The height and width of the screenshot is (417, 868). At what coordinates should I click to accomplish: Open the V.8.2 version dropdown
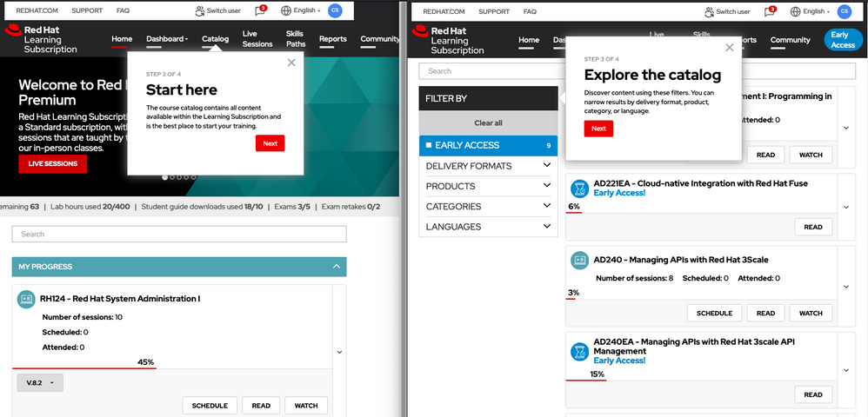40,383
